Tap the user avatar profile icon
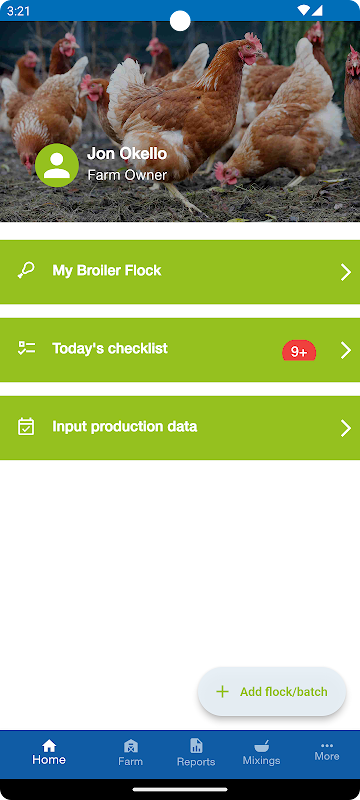 point(57,165)
